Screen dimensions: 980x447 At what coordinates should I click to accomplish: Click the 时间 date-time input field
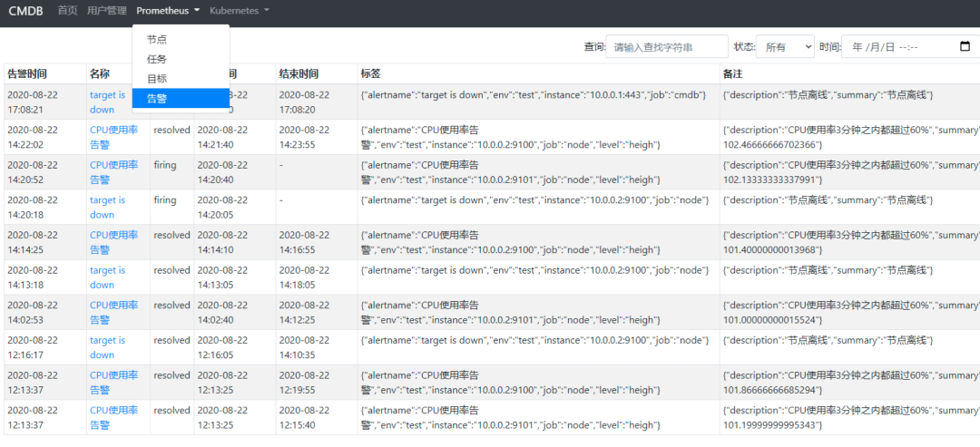tap(910, 47)
